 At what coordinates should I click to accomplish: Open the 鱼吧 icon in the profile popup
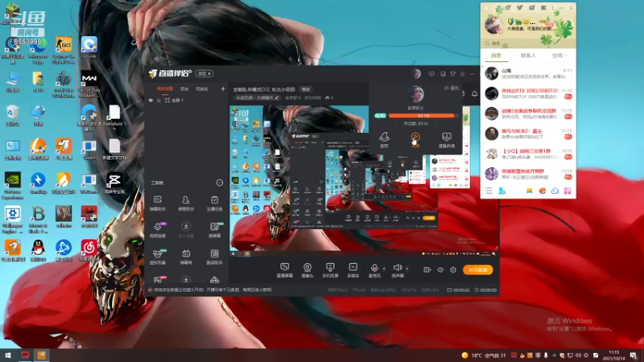[x=384, y=139]
